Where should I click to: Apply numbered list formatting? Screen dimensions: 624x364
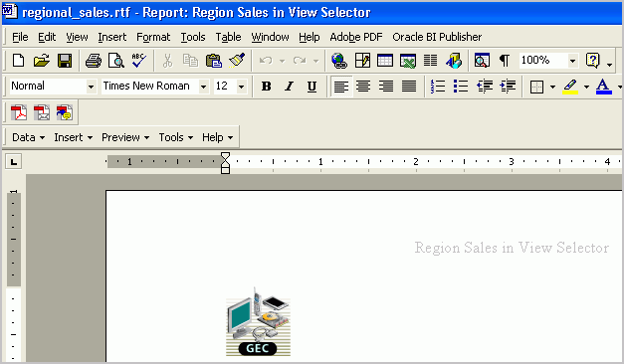click(438, 86)
